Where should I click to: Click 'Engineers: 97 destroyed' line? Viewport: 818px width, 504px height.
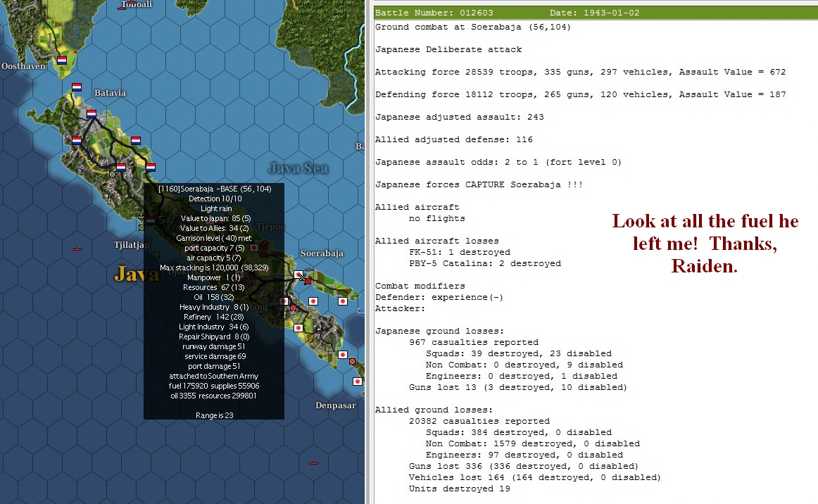pos(524,455)
